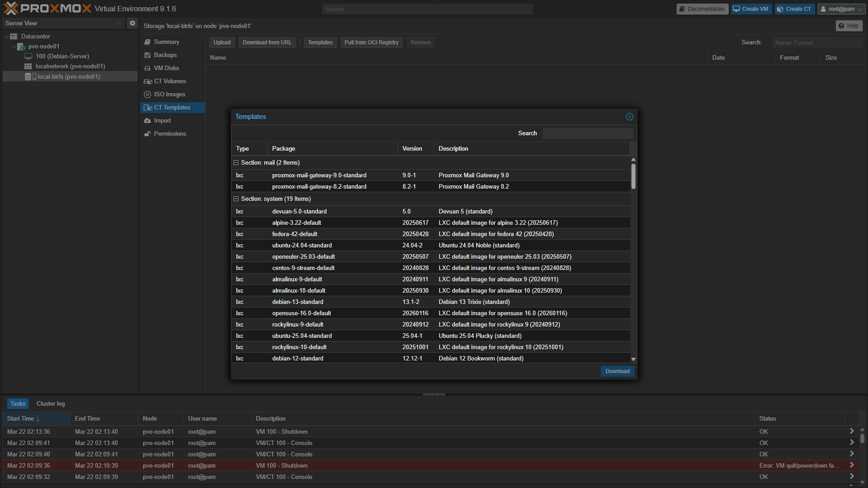Focus the Name, Format search field
Viewport: 868px width, 488px height.
[x=817, y=43]
